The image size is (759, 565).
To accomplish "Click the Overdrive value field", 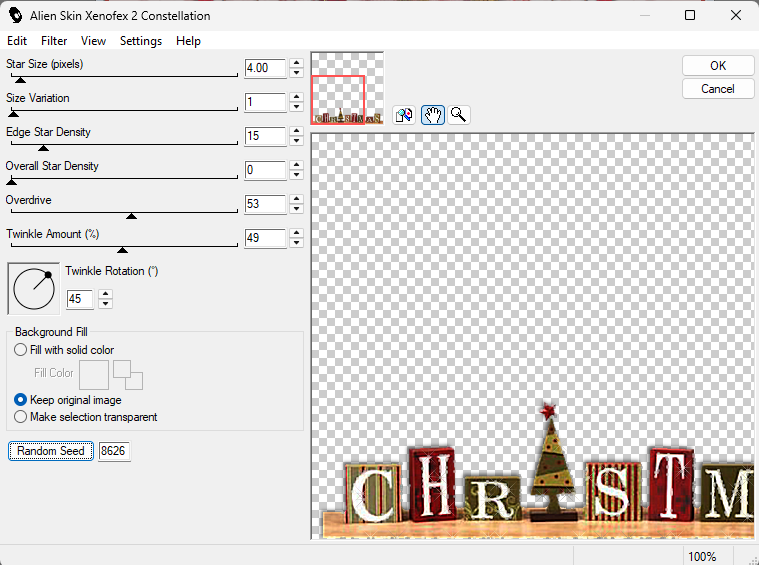I will click(x=265, y=204).
